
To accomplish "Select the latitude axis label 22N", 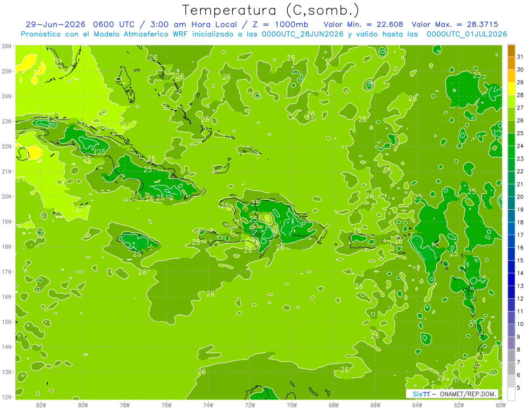I will (6, 146).
